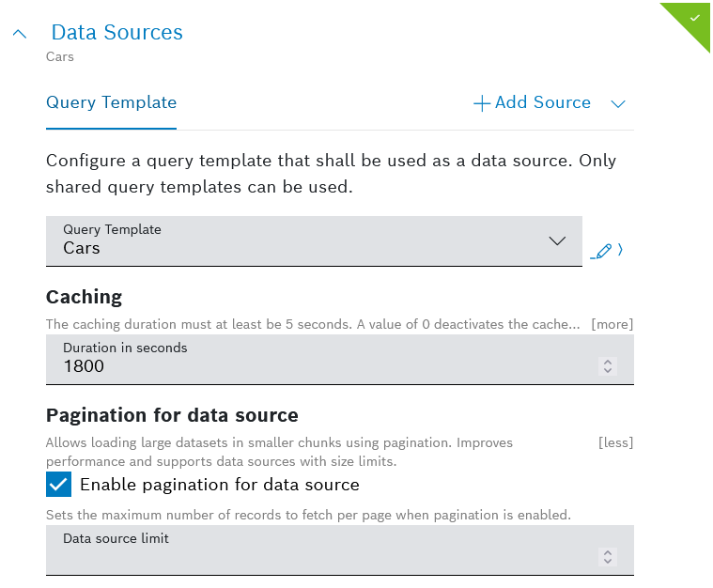Click the green checkmark corner badge

coord(693,20)
